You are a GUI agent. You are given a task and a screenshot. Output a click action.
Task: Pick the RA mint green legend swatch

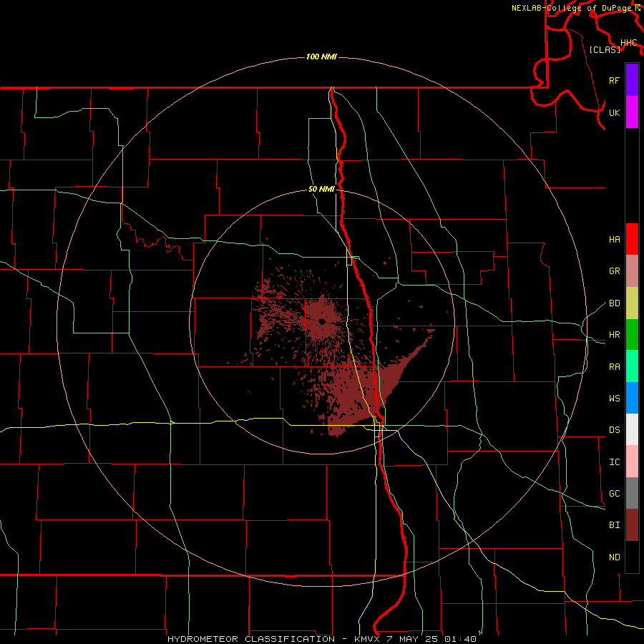632,366
